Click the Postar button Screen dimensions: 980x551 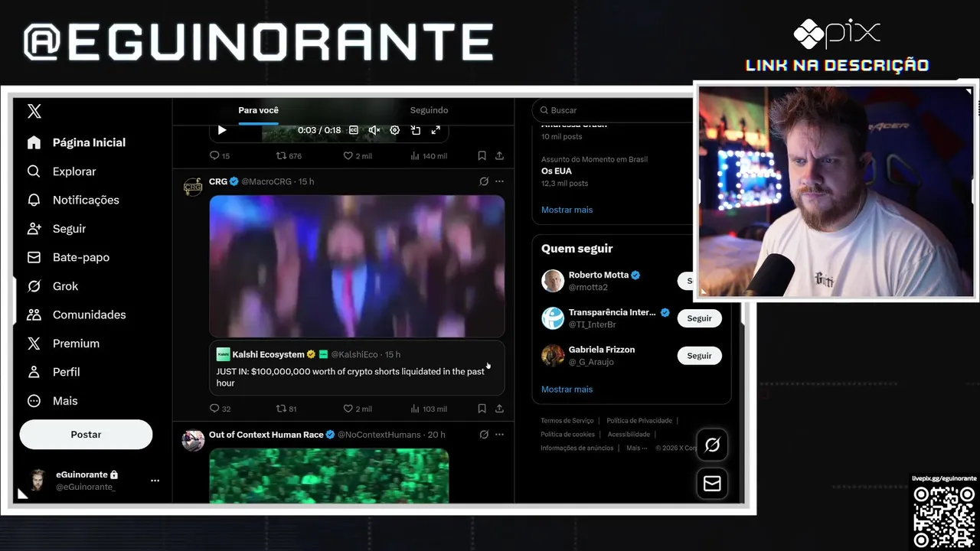click(86, 434)
